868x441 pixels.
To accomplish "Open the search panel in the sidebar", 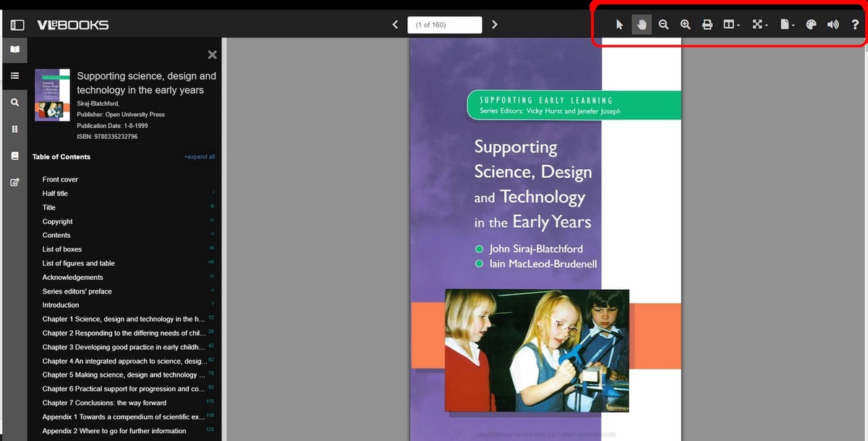I will (14, 102).
